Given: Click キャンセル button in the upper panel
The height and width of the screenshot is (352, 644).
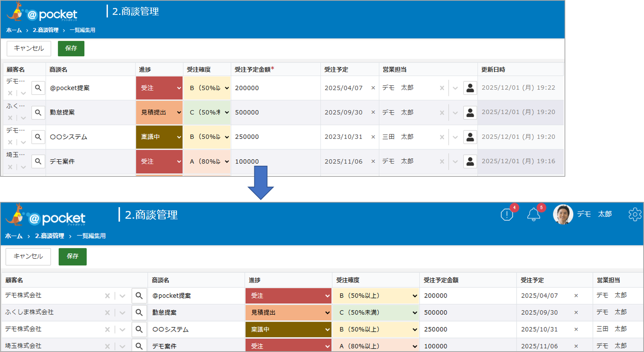Looking at the screenshot, I should 29,48.
